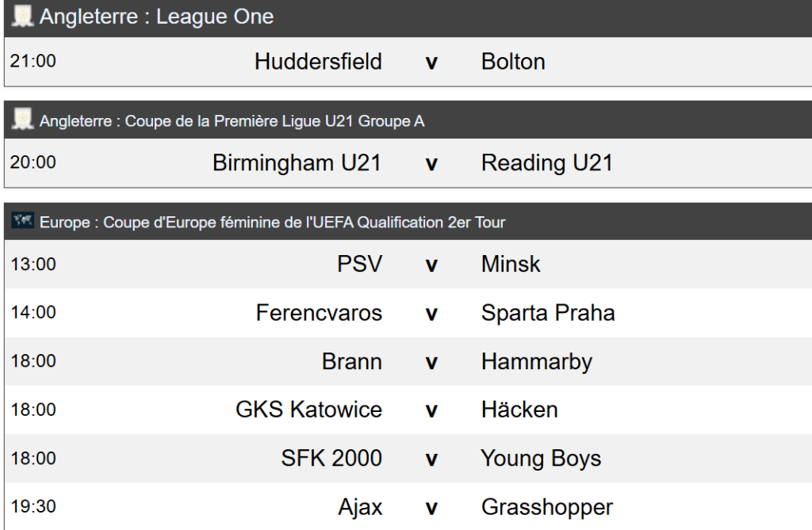Screen dimensions: 812x530
Task: Open the Coupe d'Europe féminine UEFA Qualification header
Action: coord(272,223)
